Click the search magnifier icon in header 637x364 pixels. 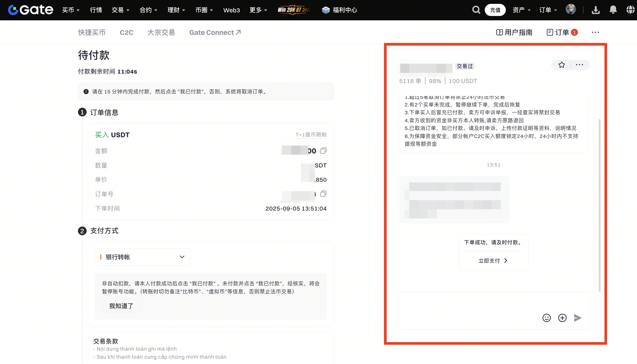click(x=476, y=10)
